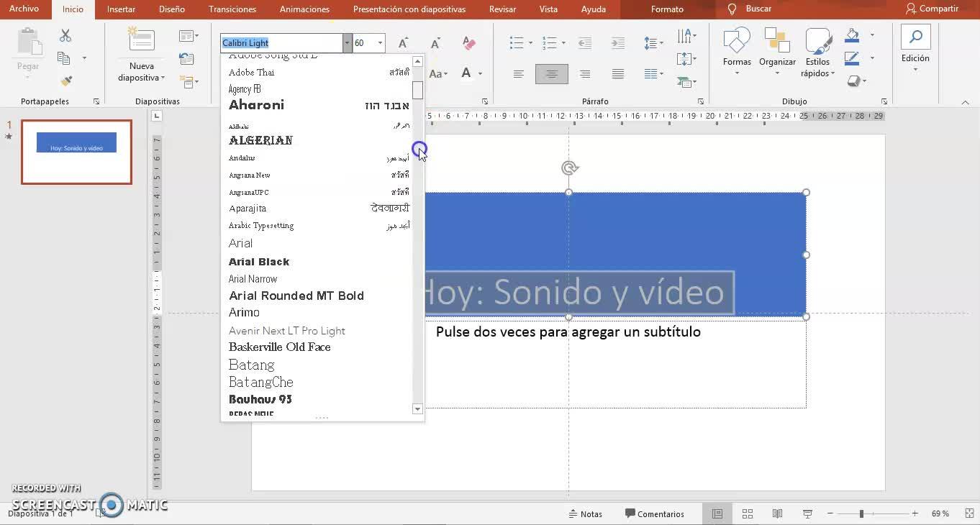Switch to the Transiciones tab
This screenshot has width=980, height=525.
pos(232,9)
